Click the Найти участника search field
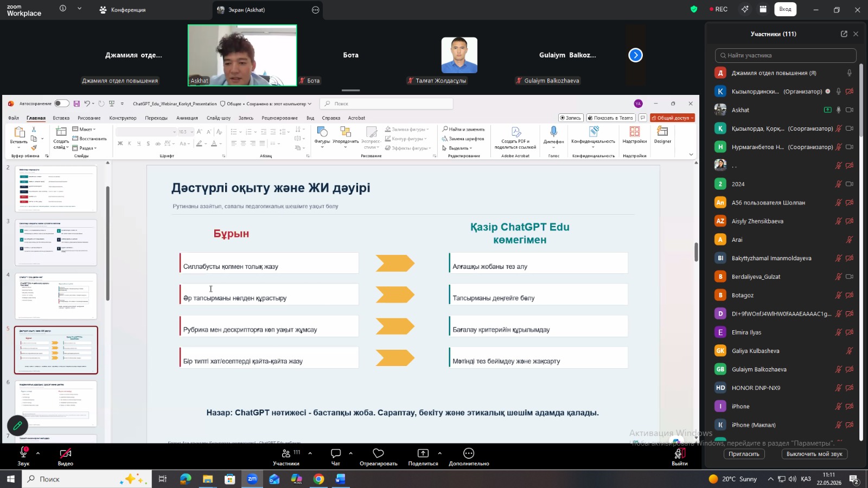The height and width of the screenshot is (488, 868). tap(786, 55)
